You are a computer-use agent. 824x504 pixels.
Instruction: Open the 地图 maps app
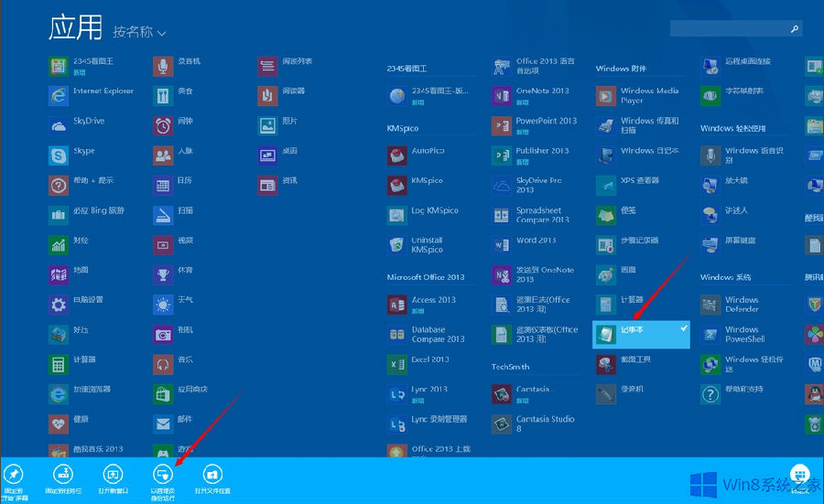(x=69, y=274)
